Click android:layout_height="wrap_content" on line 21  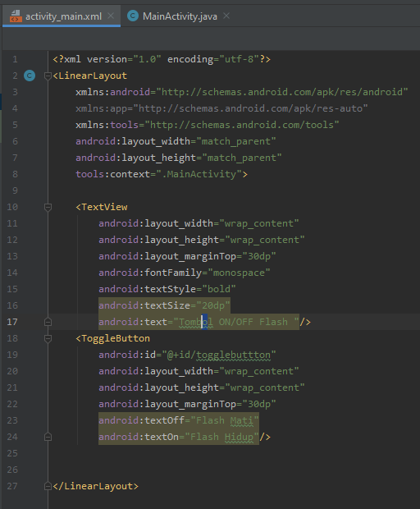[x=202, y=387]
